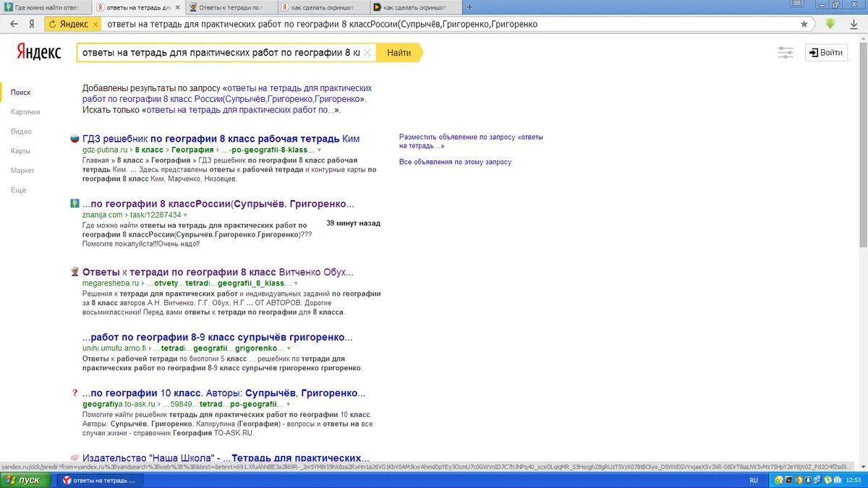The image size is (868, 488).
Task: Click gdz-putina.ru green domain link
Action: (x=105, y=150)
